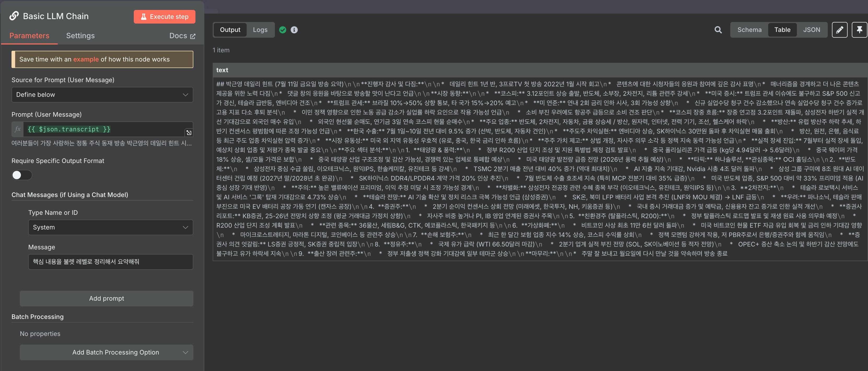
Task: Switch to the Logs tab
Action: [260, 30]
